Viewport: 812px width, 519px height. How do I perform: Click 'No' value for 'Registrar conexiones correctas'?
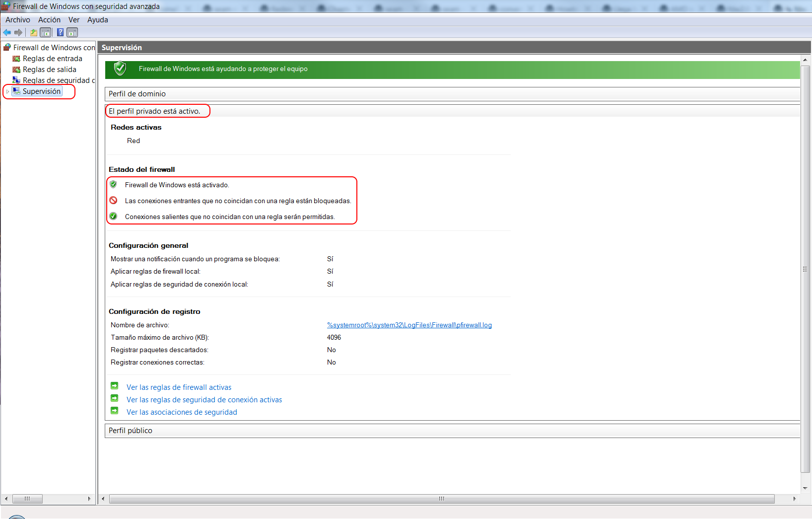pos(332,362)
